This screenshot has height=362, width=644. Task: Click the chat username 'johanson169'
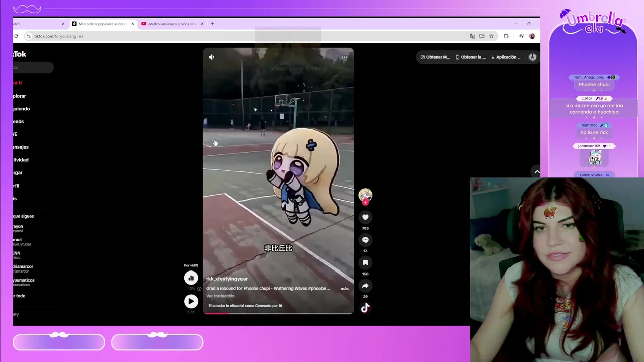[589, 146]
